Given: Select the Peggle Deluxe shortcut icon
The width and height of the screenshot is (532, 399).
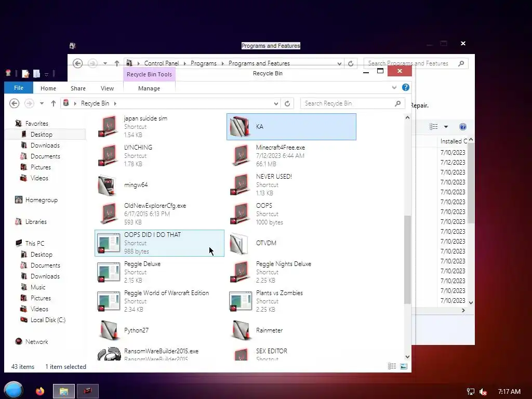Looking at the screenshot, I should point(109,272).
